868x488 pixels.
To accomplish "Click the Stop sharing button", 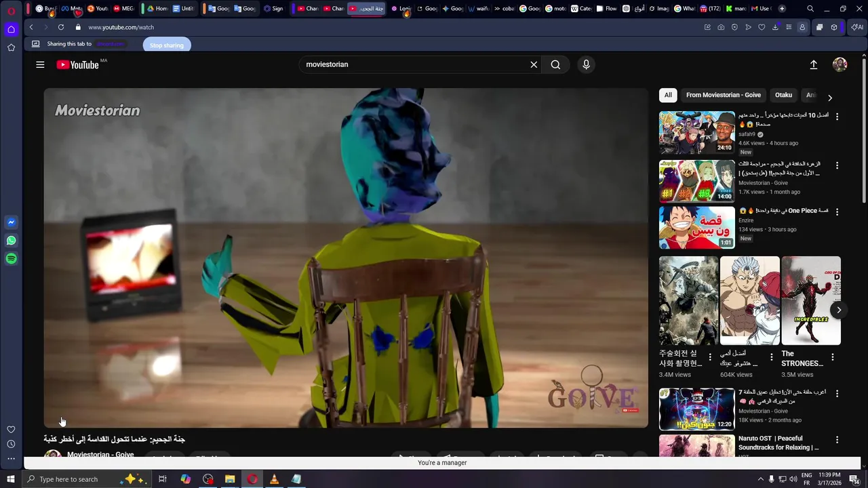I will tap(167, 45).
